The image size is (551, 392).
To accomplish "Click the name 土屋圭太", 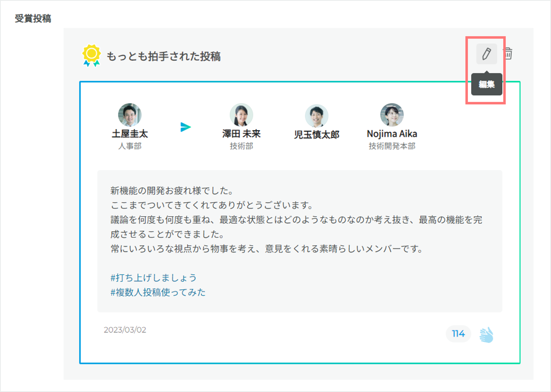I will point(130,134).
